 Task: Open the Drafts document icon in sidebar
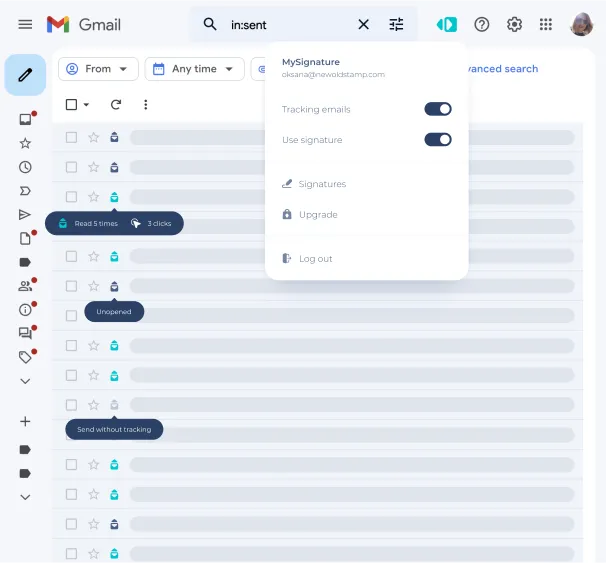[x=25, y=238]
